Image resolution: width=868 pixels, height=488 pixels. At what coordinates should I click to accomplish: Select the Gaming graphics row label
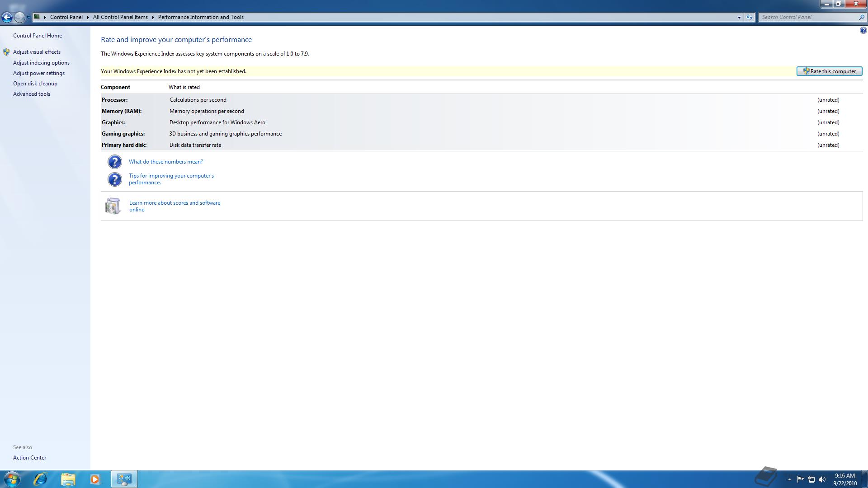point(123,134)
